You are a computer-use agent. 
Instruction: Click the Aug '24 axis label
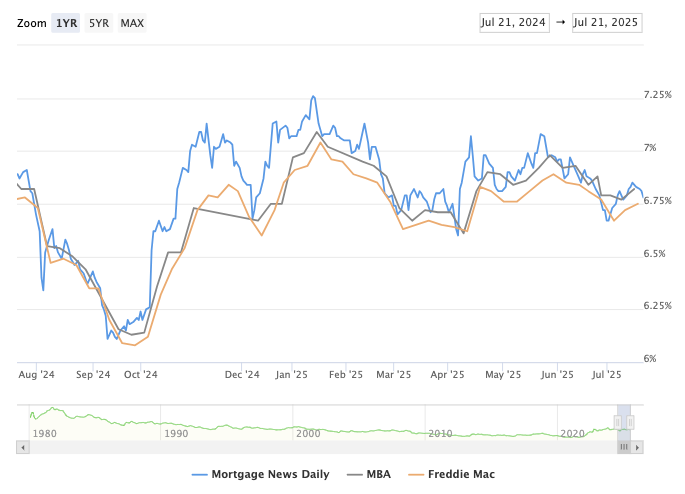[36, 375]
